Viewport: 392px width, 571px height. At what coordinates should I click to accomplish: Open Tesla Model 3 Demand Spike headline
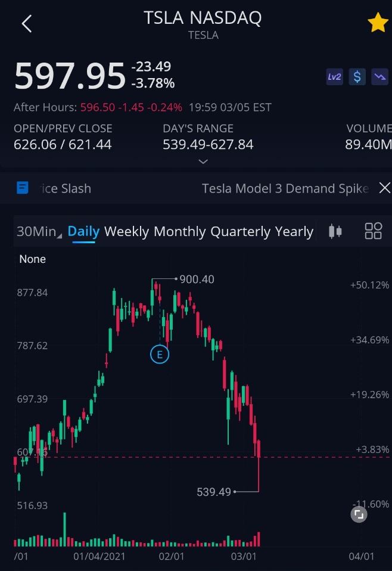click(285, 188)
